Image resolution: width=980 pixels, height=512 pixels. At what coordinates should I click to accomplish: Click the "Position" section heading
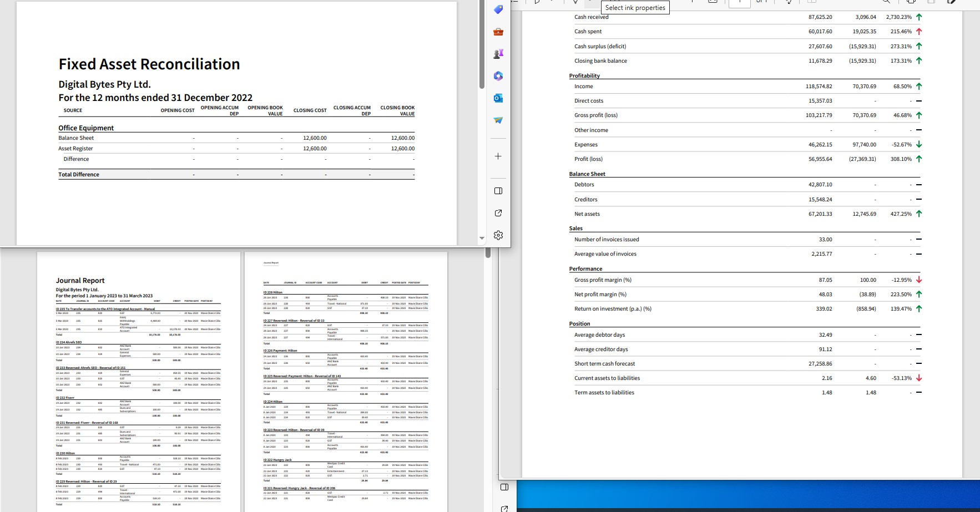pos(580,324)
